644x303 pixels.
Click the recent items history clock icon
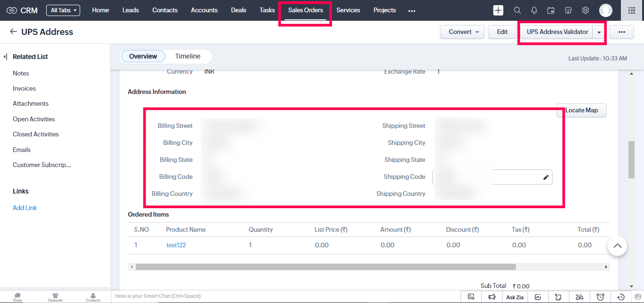tap(621, 297)
